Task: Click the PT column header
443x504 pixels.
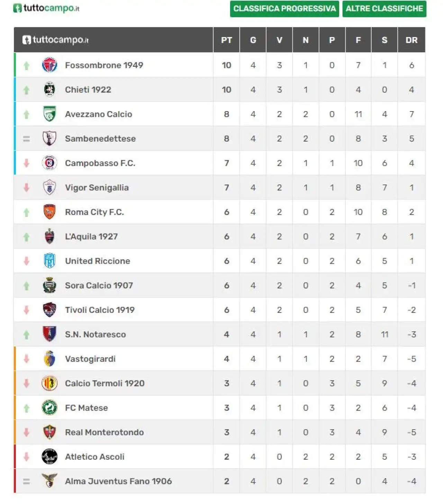Action: click(227, 40)
